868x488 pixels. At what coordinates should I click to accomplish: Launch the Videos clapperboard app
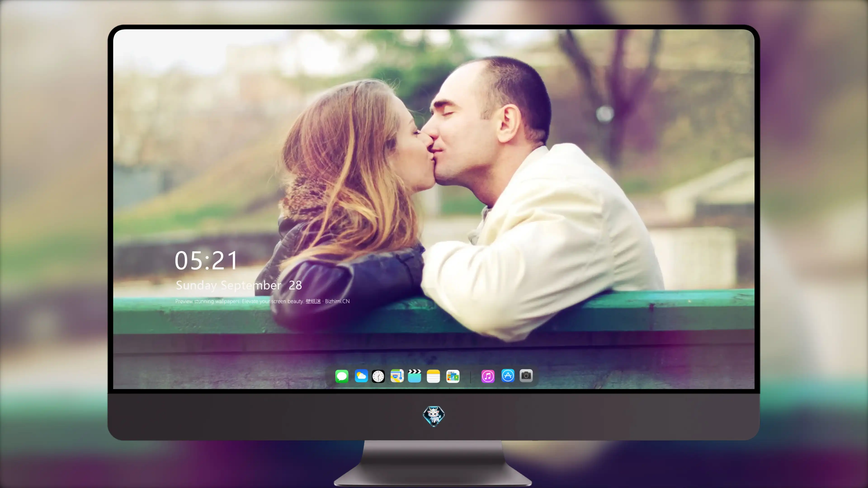415,376
